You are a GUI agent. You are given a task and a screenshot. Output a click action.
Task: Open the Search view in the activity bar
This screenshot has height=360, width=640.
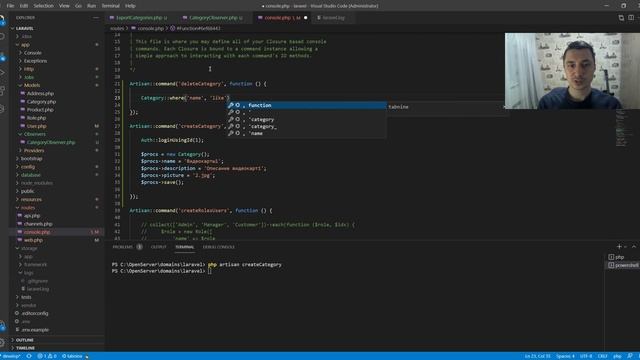point(2,37)
